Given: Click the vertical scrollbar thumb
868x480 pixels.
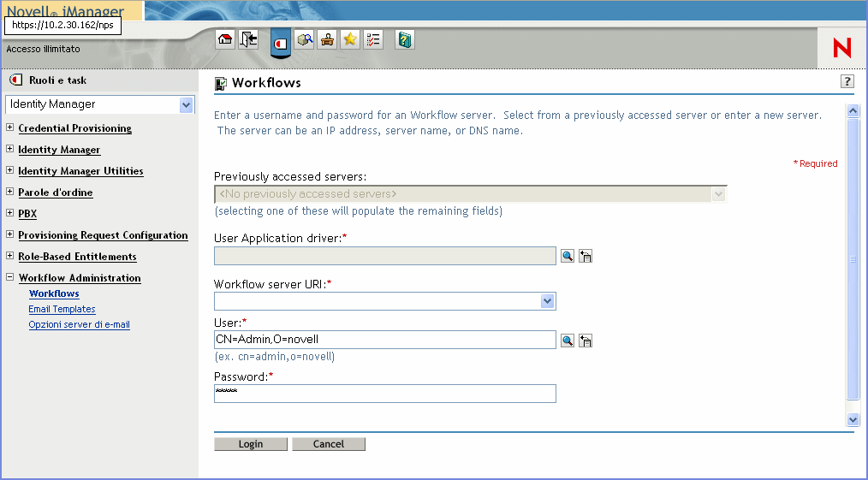Looking at the screenshot, I should coord(853,258).
